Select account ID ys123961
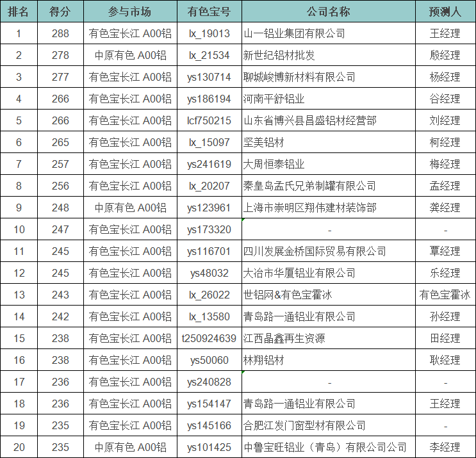The height and width of the screenshot is (458, 476). (x=209, y=208)
